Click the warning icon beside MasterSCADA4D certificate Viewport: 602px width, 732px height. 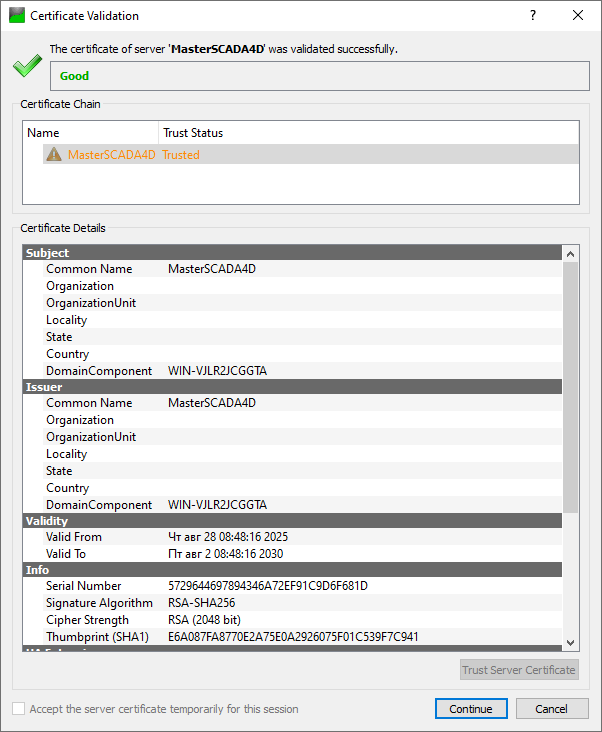pyautogui.click(x=54, y=155)
